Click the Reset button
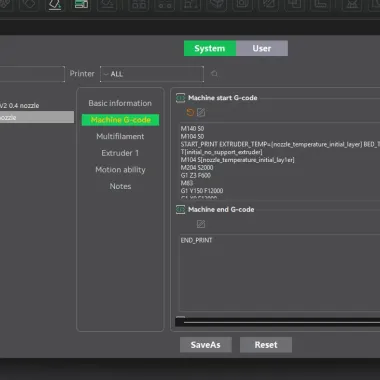The width and height of the screenshot is (380, 380). [266, 345]
